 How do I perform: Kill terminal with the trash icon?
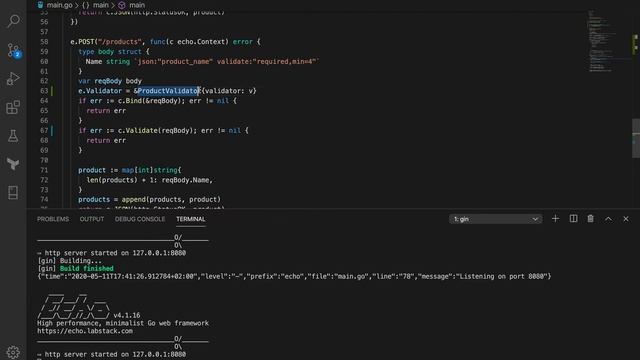[591, 219]
